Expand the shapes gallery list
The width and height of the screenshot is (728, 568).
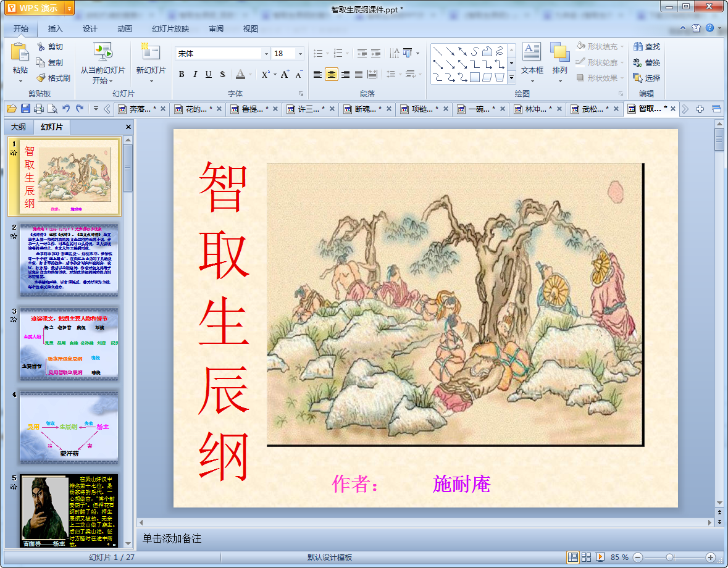[x=511, y=78]
